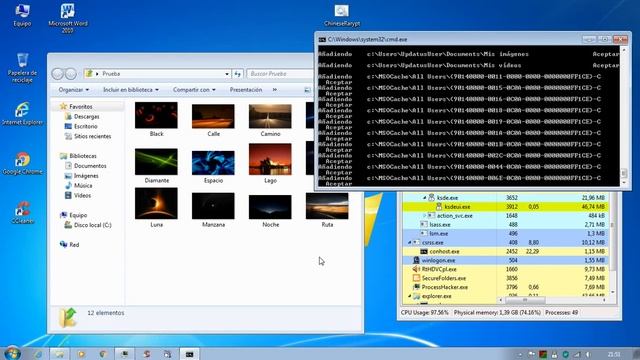
Task: Change view icon in Explorer toolbar
Action: 307,90
